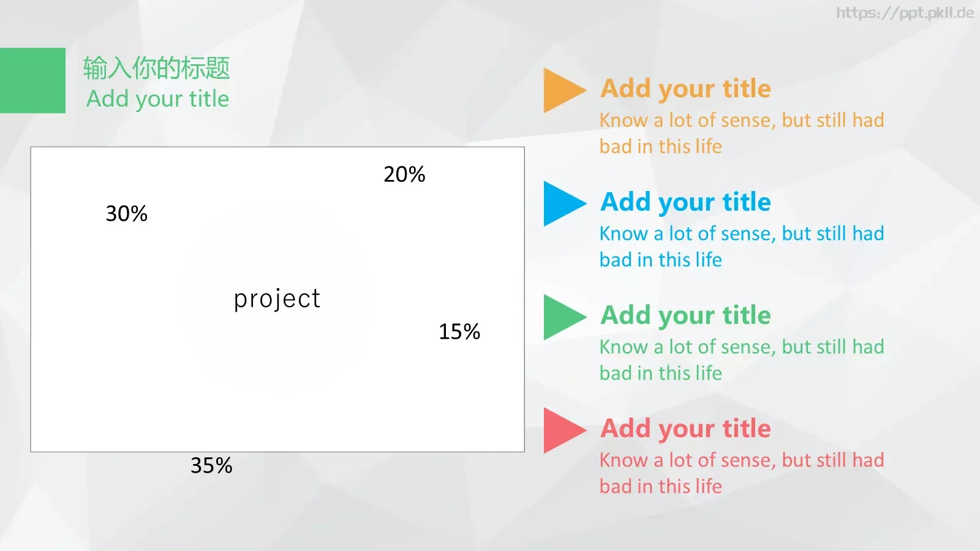Click the blue triangle arrow icon

564,204
